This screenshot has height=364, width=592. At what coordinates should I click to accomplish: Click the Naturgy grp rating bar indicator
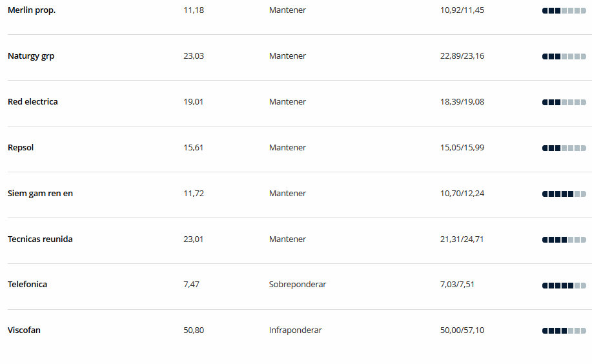tap(564, 57)
